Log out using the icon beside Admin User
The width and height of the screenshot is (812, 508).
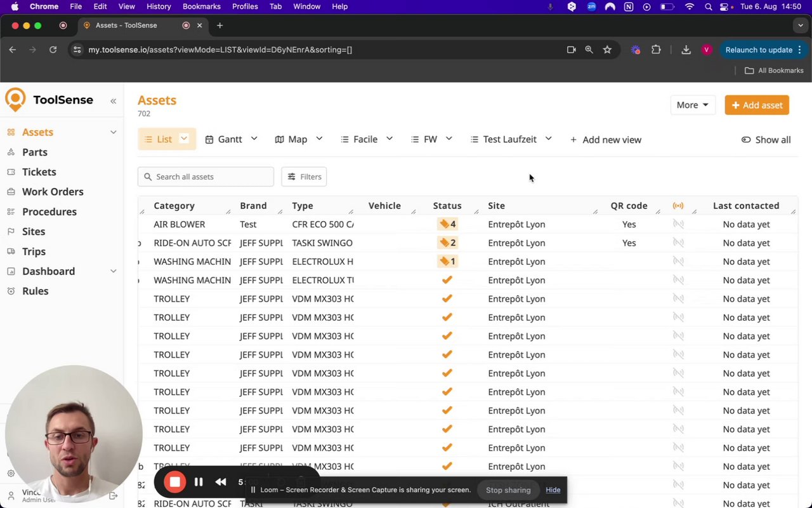coord(114,496)
